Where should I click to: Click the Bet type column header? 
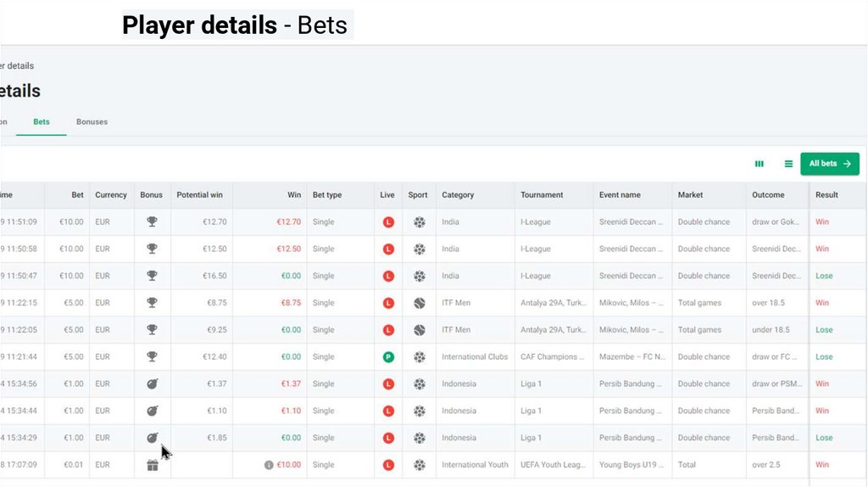pos(327,195)
